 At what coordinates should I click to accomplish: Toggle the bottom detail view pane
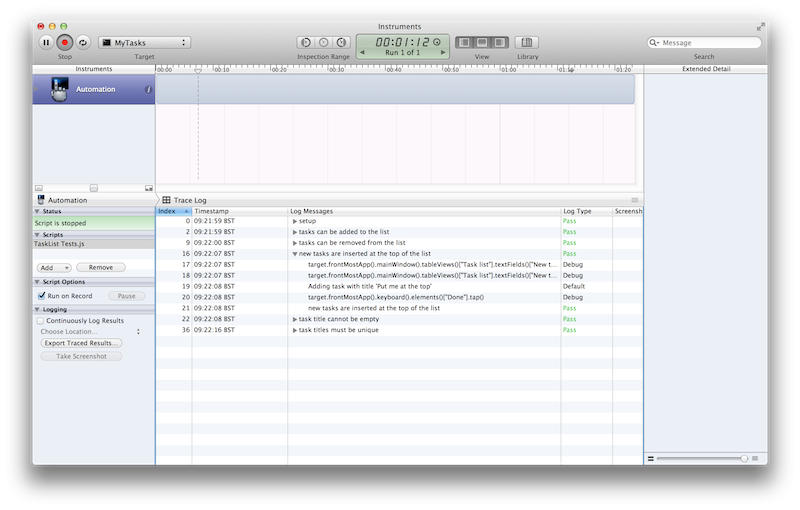pos(482,42)
